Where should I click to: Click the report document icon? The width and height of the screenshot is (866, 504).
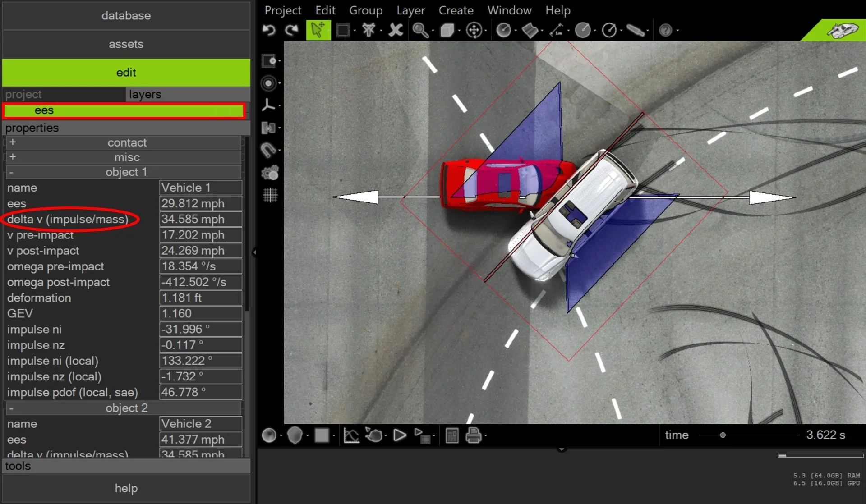tap(451, 435)
